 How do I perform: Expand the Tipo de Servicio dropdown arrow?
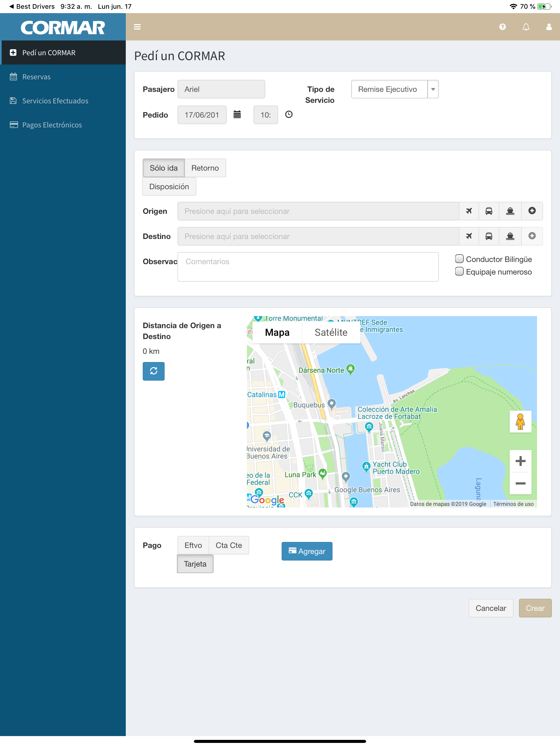pyautogui.click(x=433, y=89)
